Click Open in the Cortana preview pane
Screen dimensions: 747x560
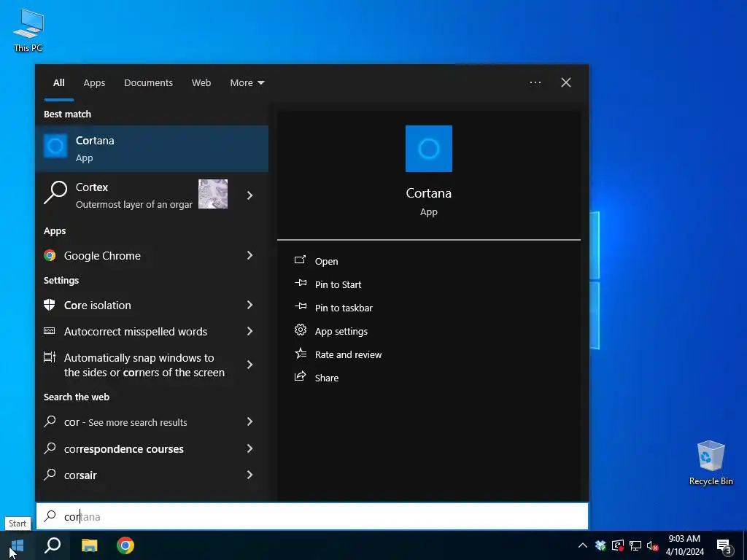coord(326,261)
